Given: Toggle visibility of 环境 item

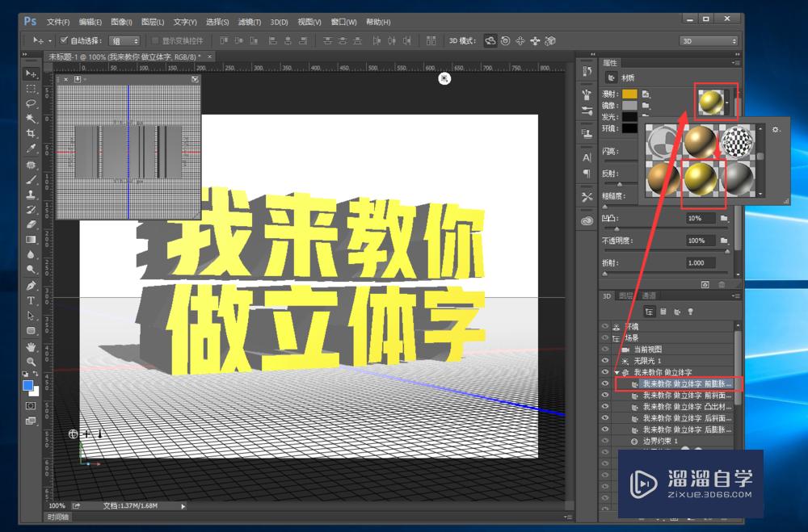Looking at the screenshot, I should point(605,326).
